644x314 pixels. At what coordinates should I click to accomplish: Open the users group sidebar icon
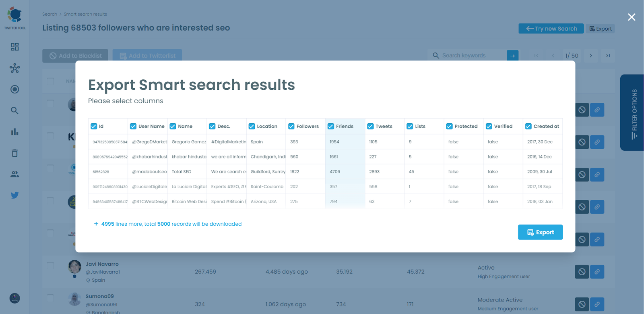pos(15,174)
